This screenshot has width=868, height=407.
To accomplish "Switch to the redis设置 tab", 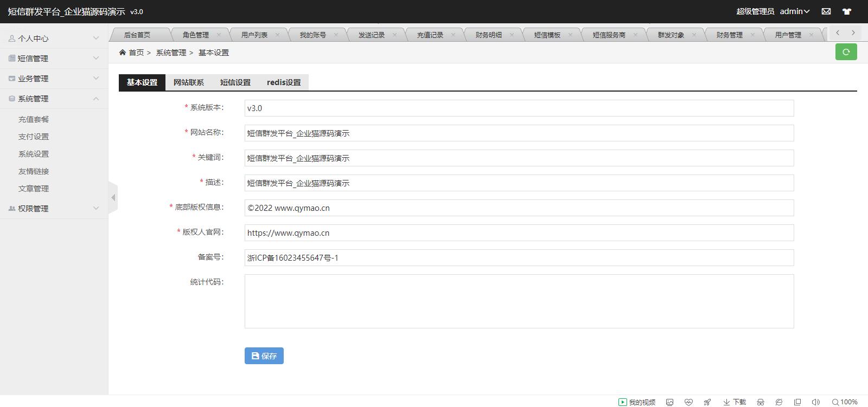I will click(x=283, y=82).
